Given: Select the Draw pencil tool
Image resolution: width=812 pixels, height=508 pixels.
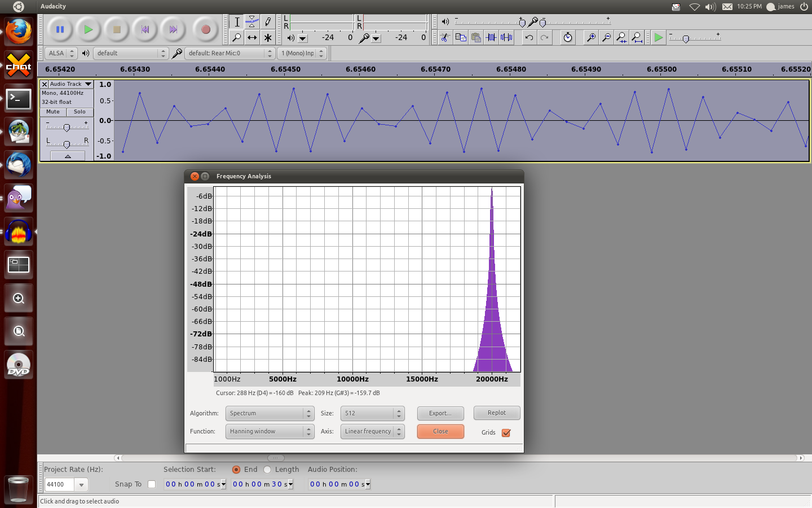Looking at the screenshot, I should point(268,22).
